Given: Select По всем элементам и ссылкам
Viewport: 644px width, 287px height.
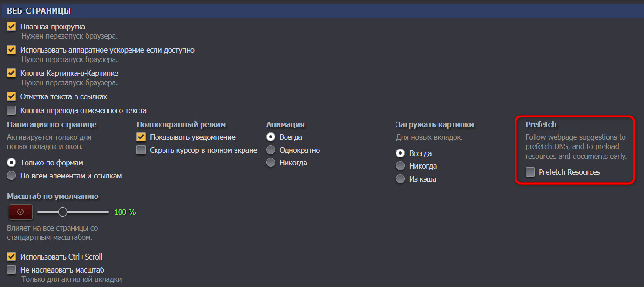Looking at the screenshot, I should click(12, 176).
